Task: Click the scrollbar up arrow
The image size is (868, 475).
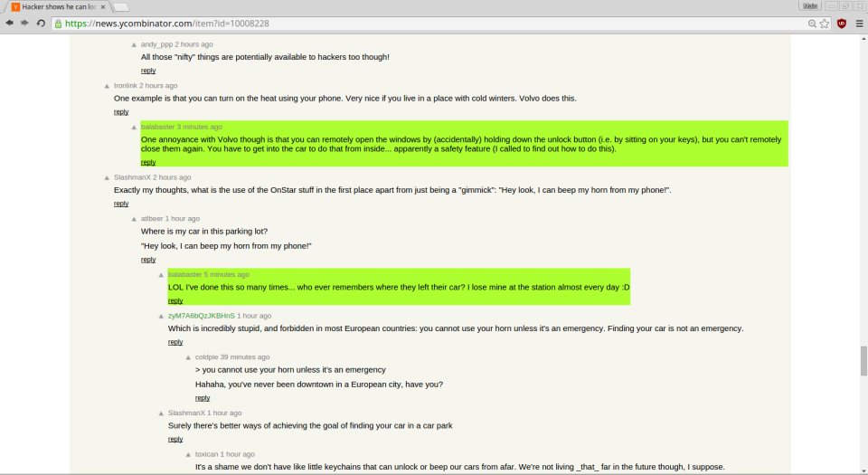Action: click(863, 39)
